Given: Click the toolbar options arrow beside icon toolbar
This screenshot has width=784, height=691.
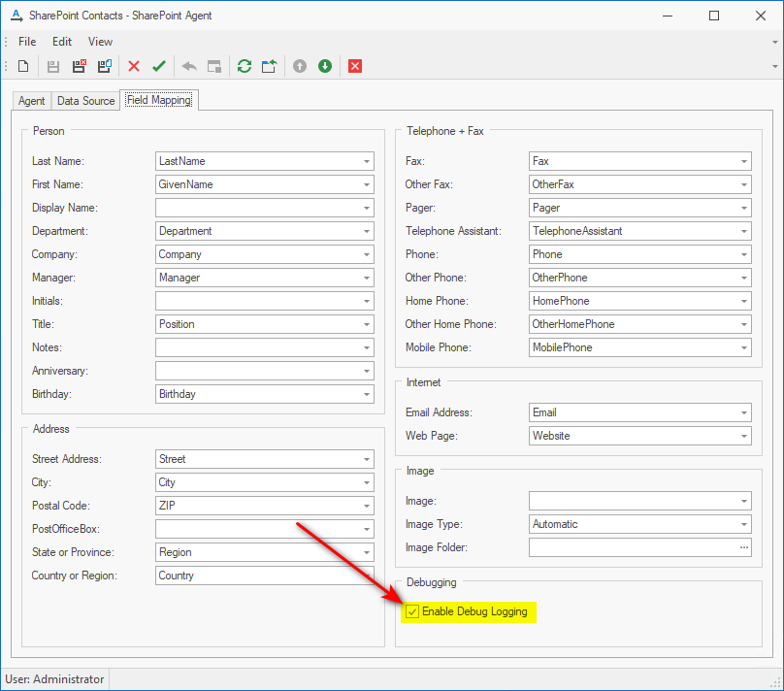Looking at the screenshot, I should (775, 66).
